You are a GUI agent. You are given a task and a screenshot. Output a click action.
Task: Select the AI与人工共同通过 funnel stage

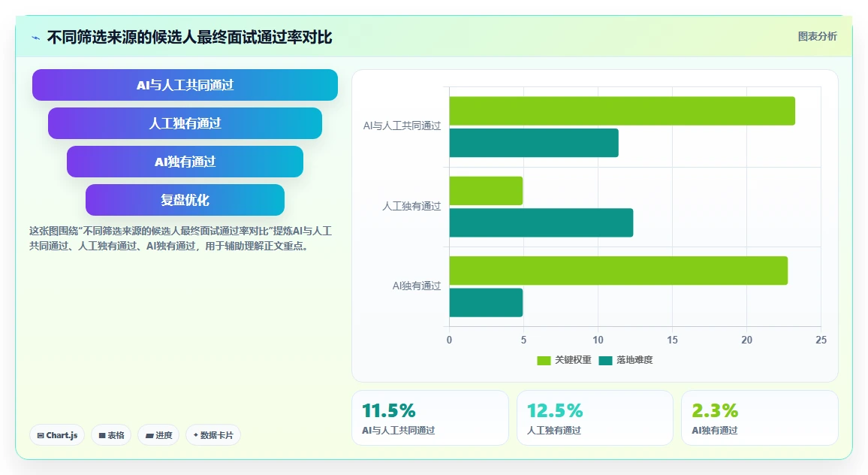(x=185, y=85)
